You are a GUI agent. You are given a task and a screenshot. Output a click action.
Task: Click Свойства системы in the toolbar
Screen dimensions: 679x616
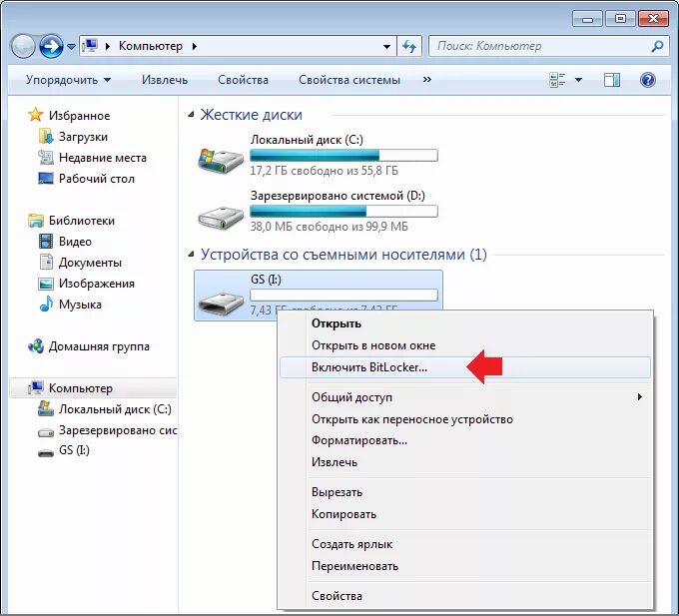pos(349,80)
